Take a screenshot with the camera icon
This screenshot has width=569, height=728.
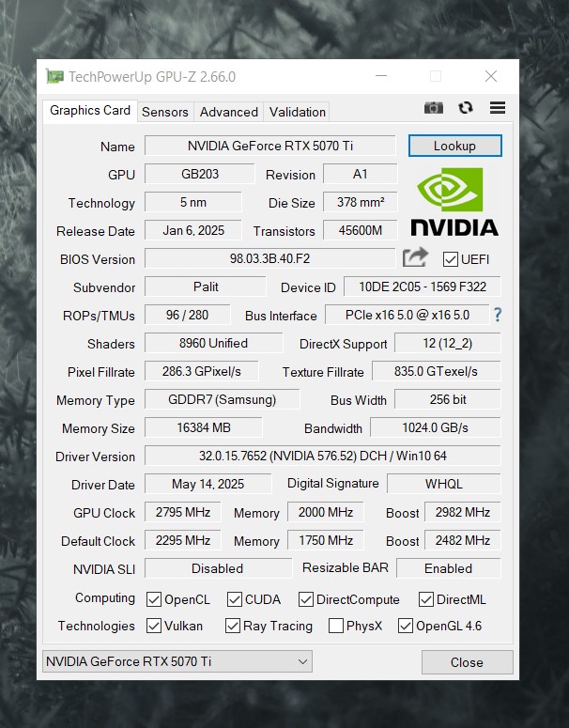(433, 108)
